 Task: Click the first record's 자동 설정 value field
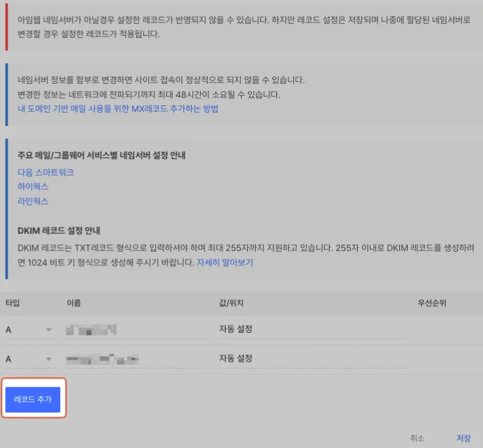pyautogui.click(x=313, y=330)
